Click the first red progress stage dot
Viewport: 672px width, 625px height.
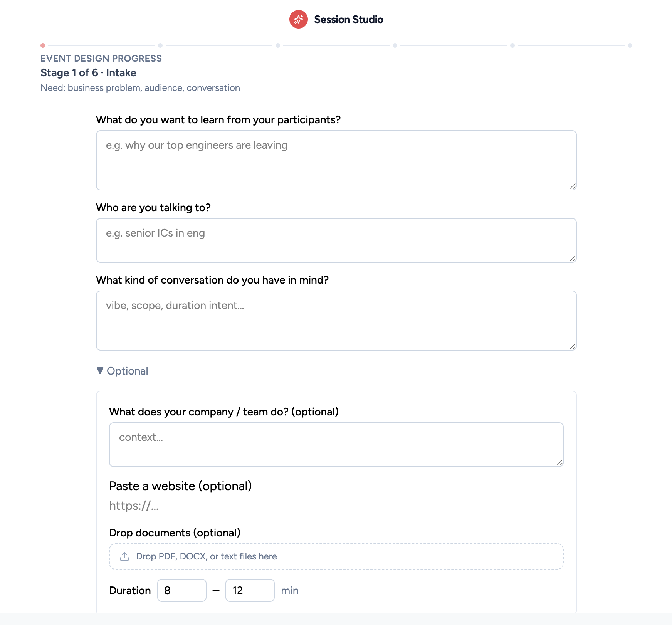pyautogui.click(x=43, y=45)
